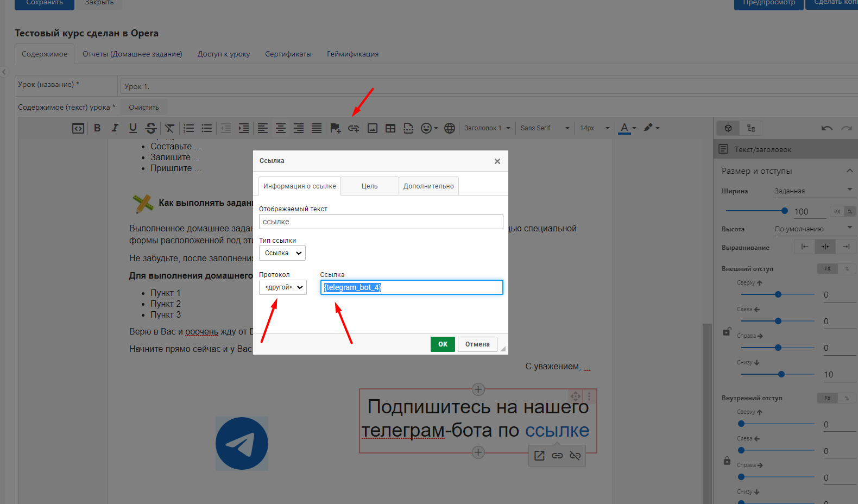Toggle bold formatting in editor toolbar
858x504 pixels.
[x=97, y=128]
